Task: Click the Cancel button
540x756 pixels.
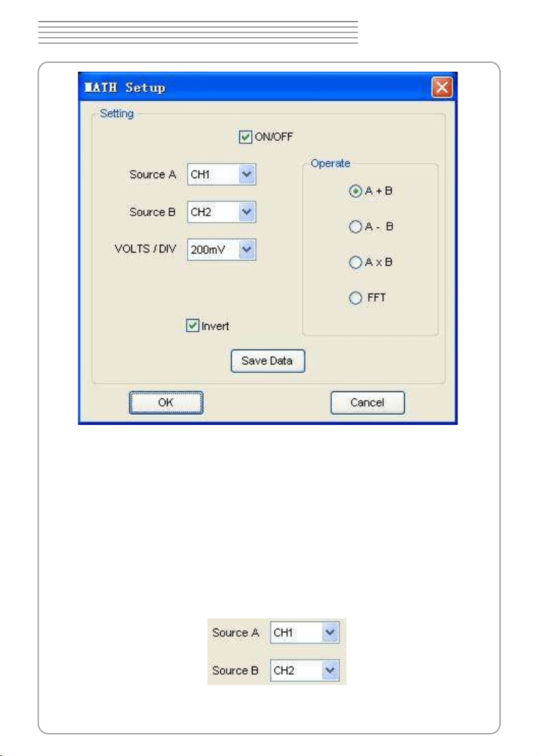Action: 367,403
